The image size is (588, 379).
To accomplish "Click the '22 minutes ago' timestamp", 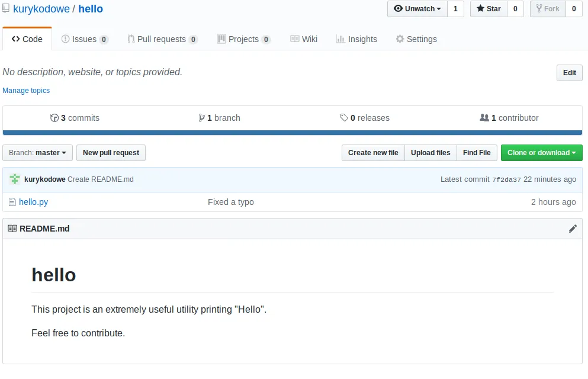I will [550, 179].
